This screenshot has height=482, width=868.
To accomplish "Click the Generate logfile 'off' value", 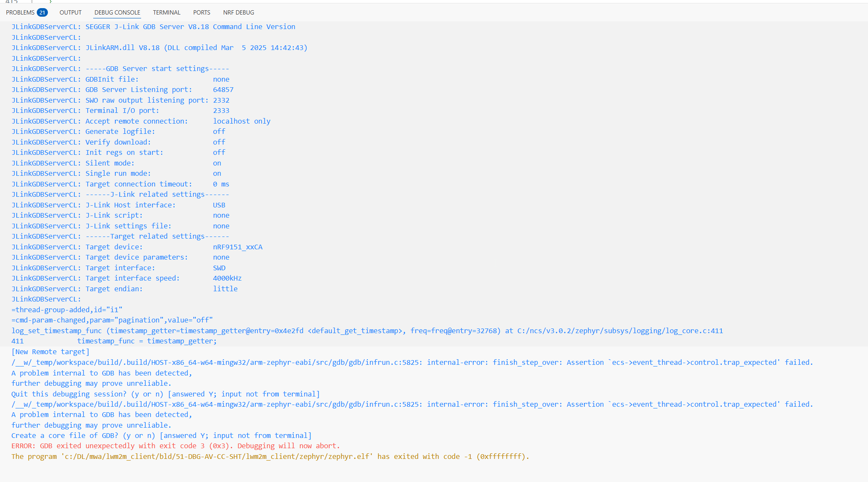I will (219, 131).
